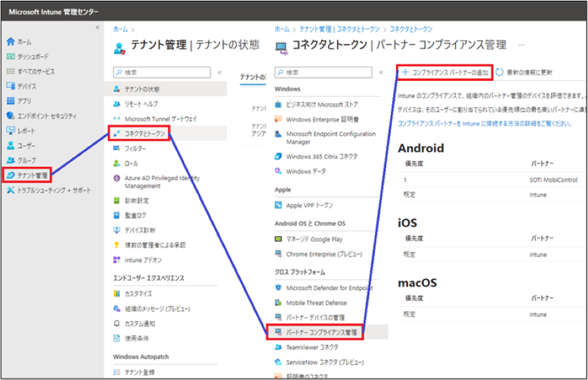This screenshot has height=380, width=588.
Task: Open グループ in the sidebar
Action: point(21,160)
